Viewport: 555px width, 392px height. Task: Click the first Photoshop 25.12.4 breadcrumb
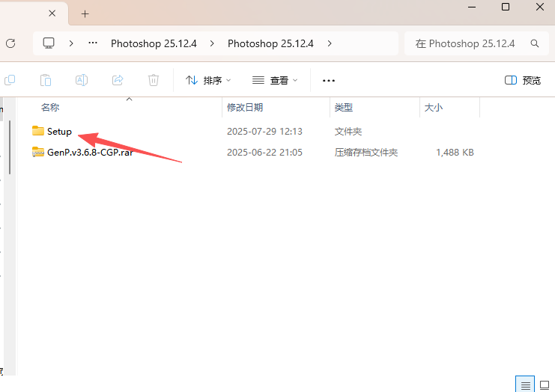(154, 43)
